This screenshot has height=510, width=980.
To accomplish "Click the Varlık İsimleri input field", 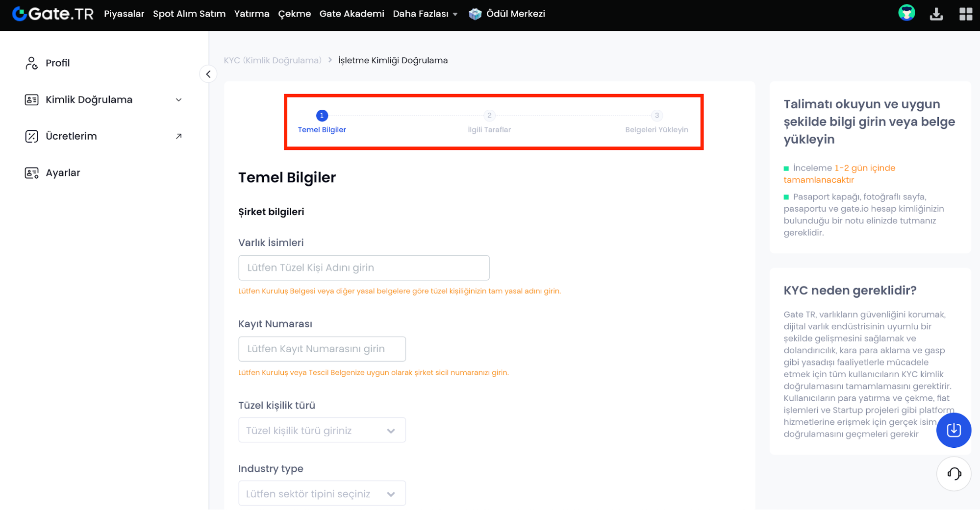I will [x=364, y=267].
